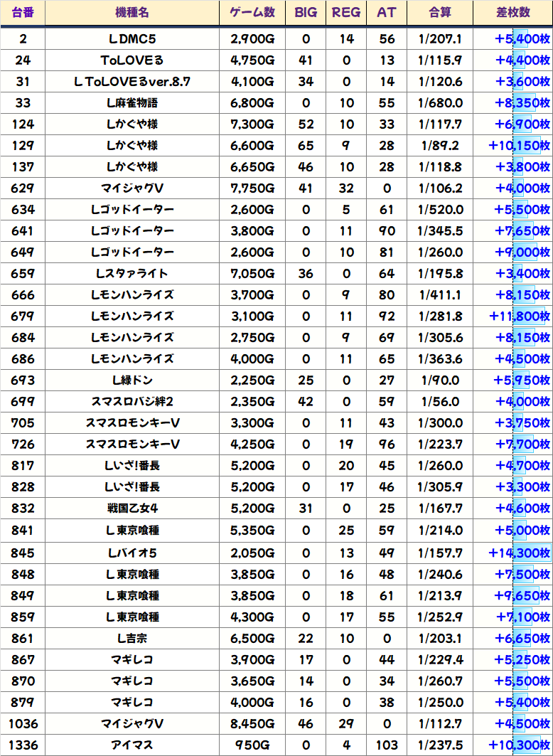
Task: Click machine number 841
Action: (x=23, y=531)
